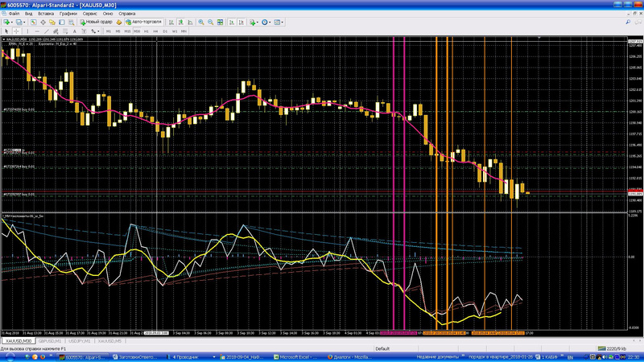Select the crosshair tool
This screenshot has width=644, height=362.
16,31
